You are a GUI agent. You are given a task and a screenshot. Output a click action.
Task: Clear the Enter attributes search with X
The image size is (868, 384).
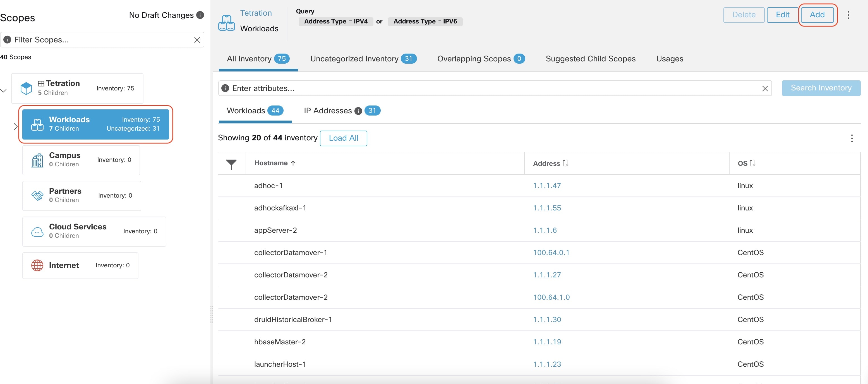point(765,88)
